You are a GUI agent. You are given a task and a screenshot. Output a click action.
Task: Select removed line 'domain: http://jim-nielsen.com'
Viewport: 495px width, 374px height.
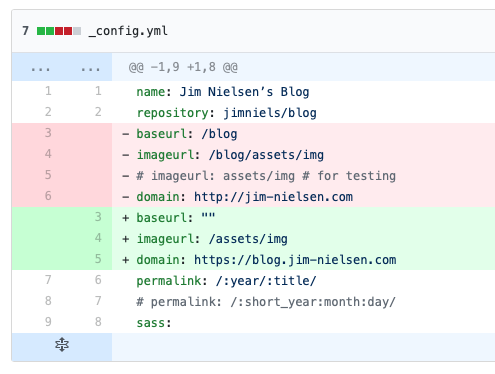point(244,197)
